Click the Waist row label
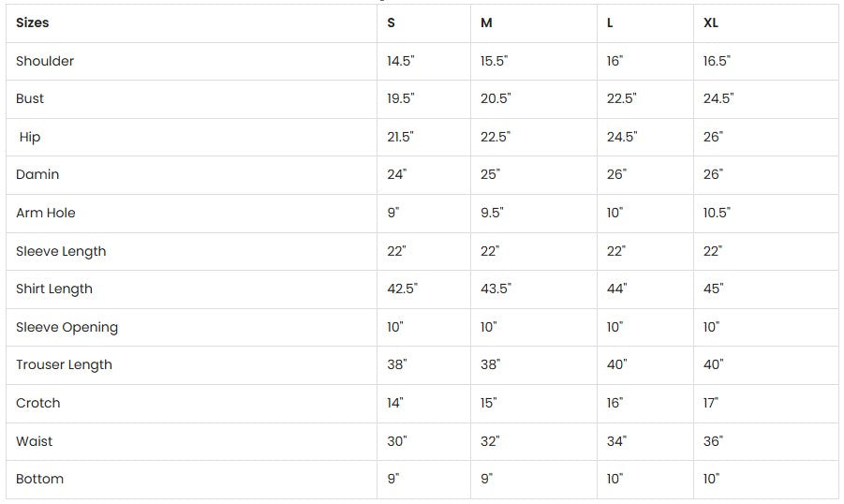Viewport: 844px width, 504px height. pyautogui.click(x=35, y=441)
